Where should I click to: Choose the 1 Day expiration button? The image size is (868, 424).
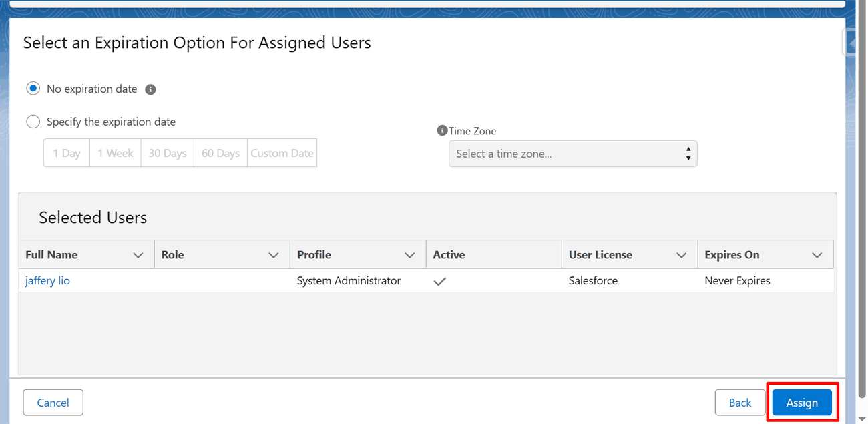click(x=67, y=153)
